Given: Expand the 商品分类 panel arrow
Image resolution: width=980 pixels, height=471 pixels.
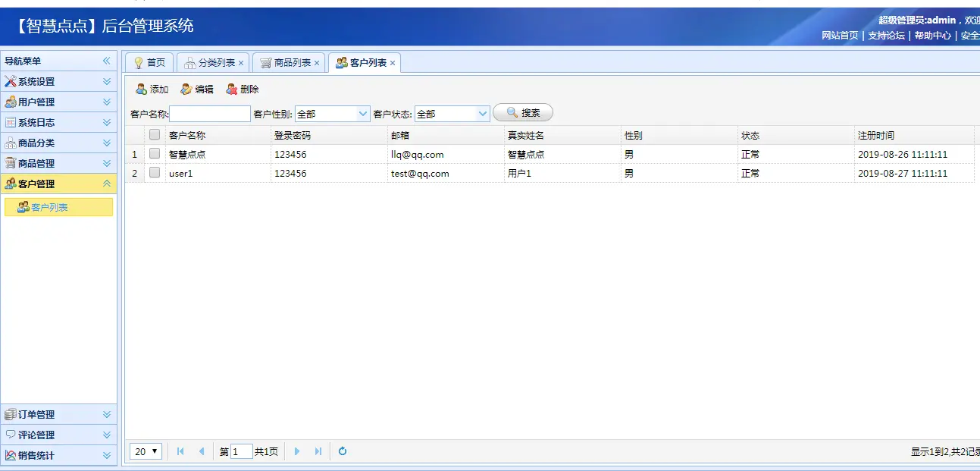Looking at the screenshot, I should (107, 143).
